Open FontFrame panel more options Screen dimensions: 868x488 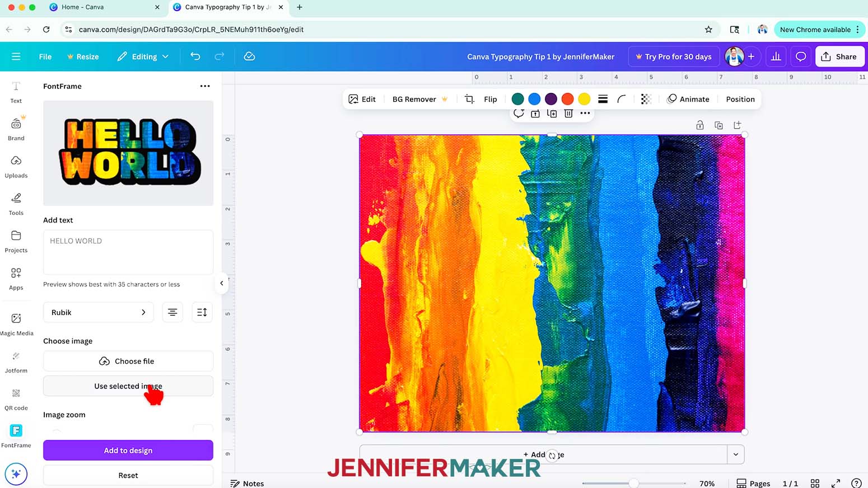pyautogui.click(x=205, y=86)
